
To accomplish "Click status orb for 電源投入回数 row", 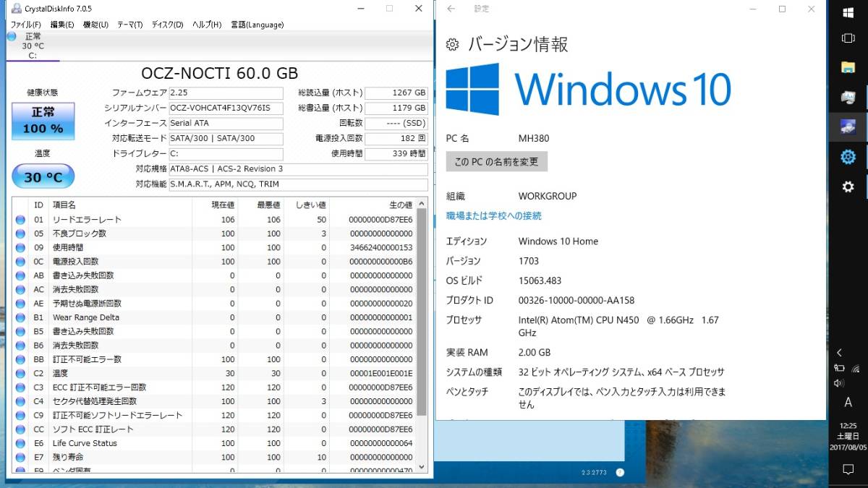I will [20, 262].
